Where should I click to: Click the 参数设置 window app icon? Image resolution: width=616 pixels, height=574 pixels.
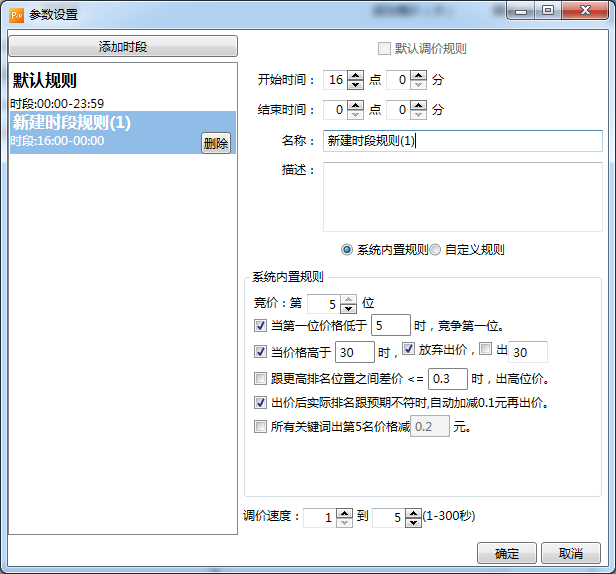[x=17, y=15]
